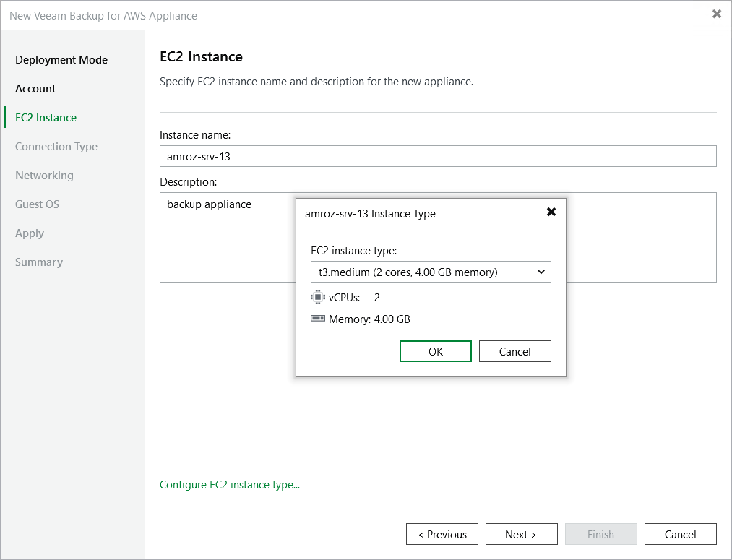The image size is (732, 560).
Task: Confirm instance type with OK button
Action: 435,351
